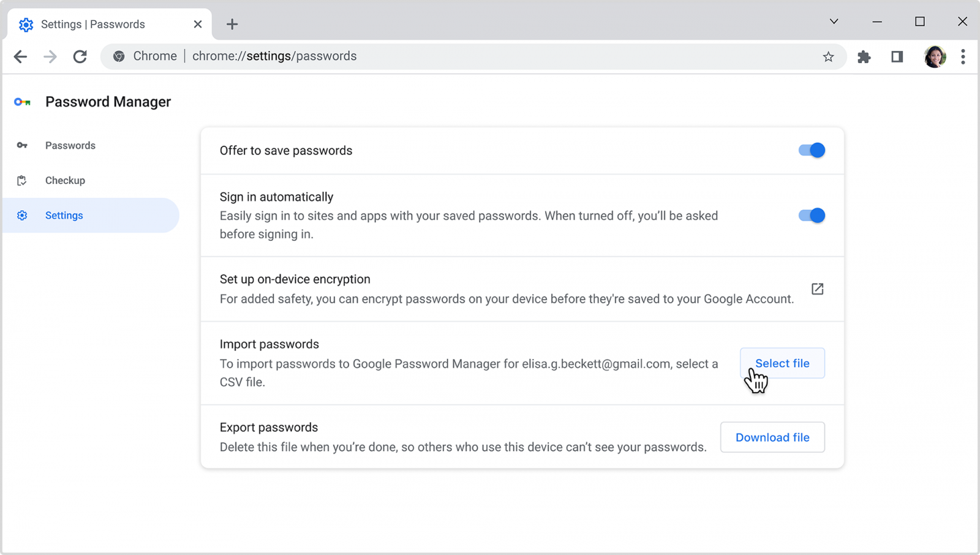980x555 pixels.
Task: Bookmark this page with the star icon
Action: pos(828,56)
